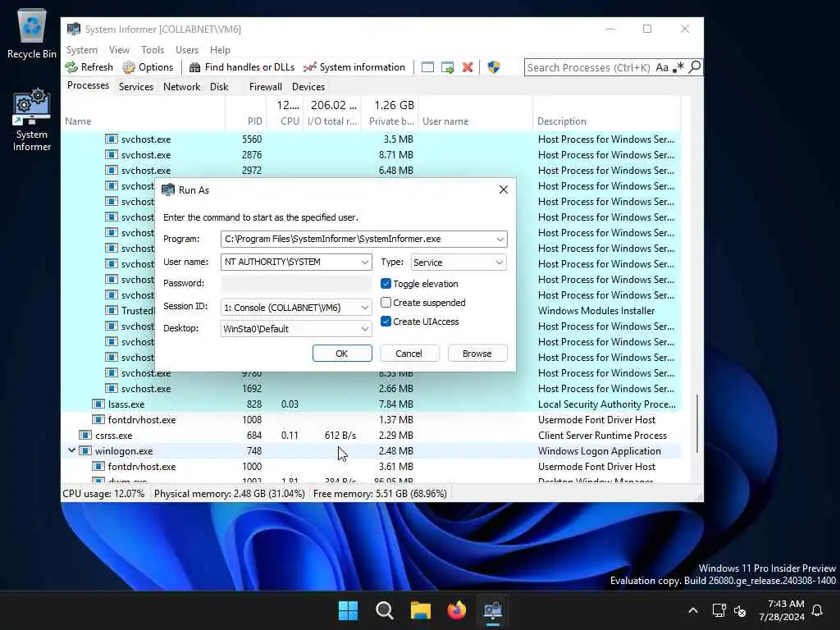Image resolution: width=840 pixels, height=630 pixels.
Task: Click the Refresh toolbar button
Action: click(89, 67)
